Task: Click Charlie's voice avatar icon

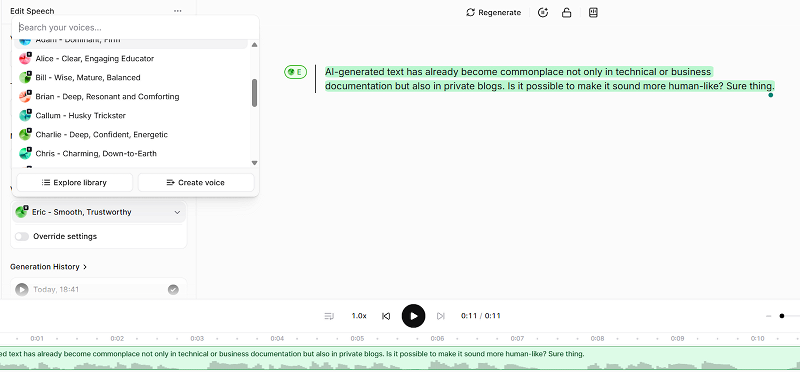Action: [x=25, y=135]
